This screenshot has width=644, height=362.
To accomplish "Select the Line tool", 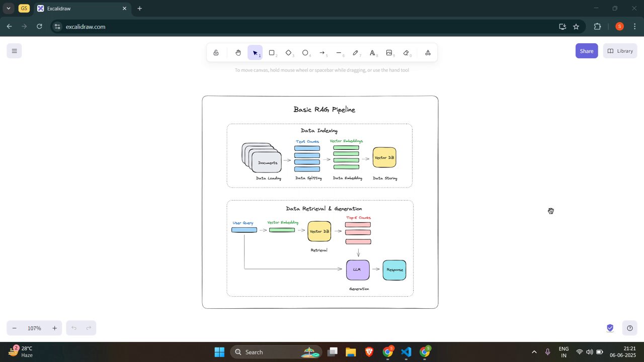I will pyautogui.click(x=339, y=53).
